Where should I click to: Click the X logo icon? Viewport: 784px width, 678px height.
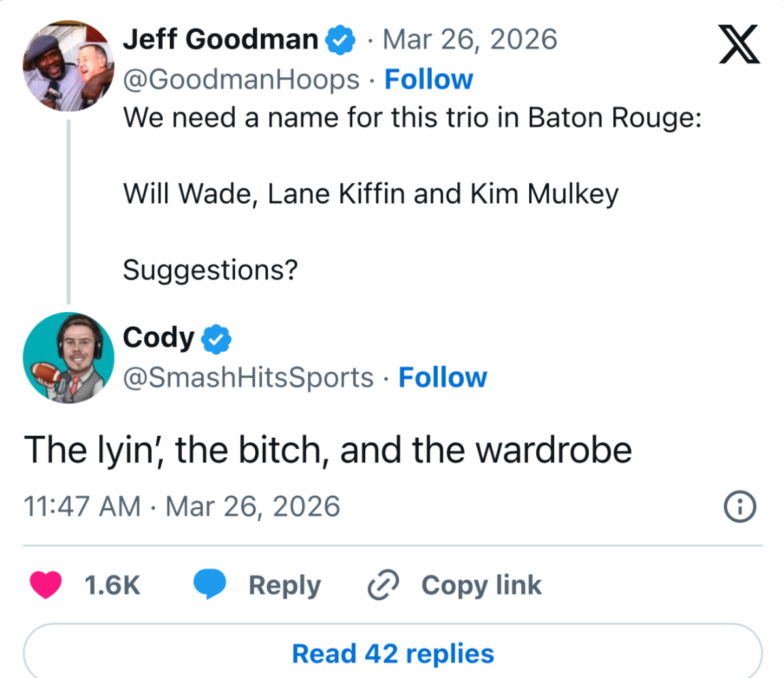[739, 44]
